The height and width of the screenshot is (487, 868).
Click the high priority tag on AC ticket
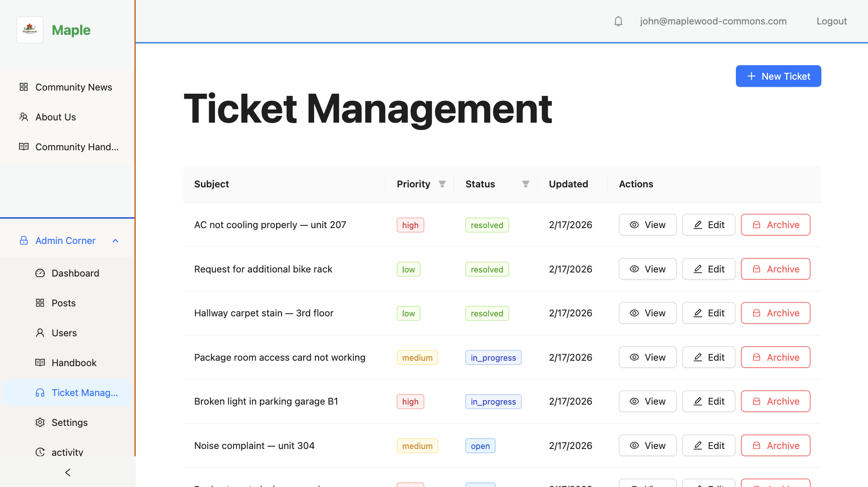point(410,225)
